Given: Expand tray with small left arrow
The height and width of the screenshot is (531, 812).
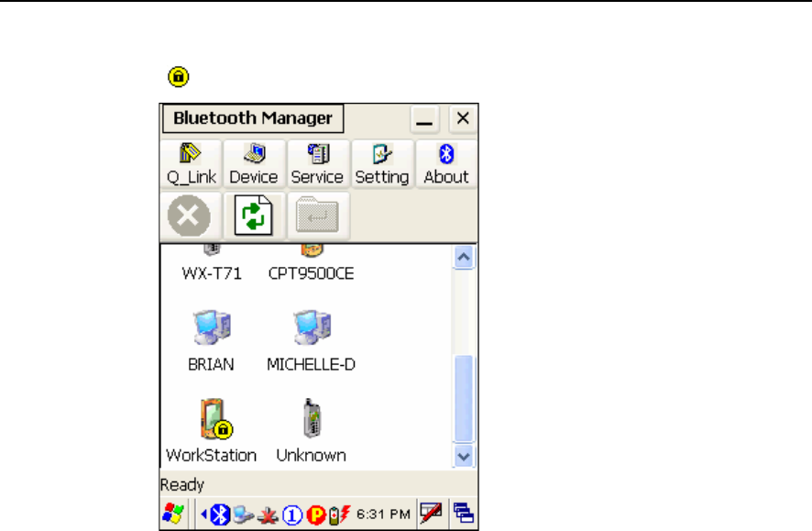Looking at the screenshot, I should (203, 514).
